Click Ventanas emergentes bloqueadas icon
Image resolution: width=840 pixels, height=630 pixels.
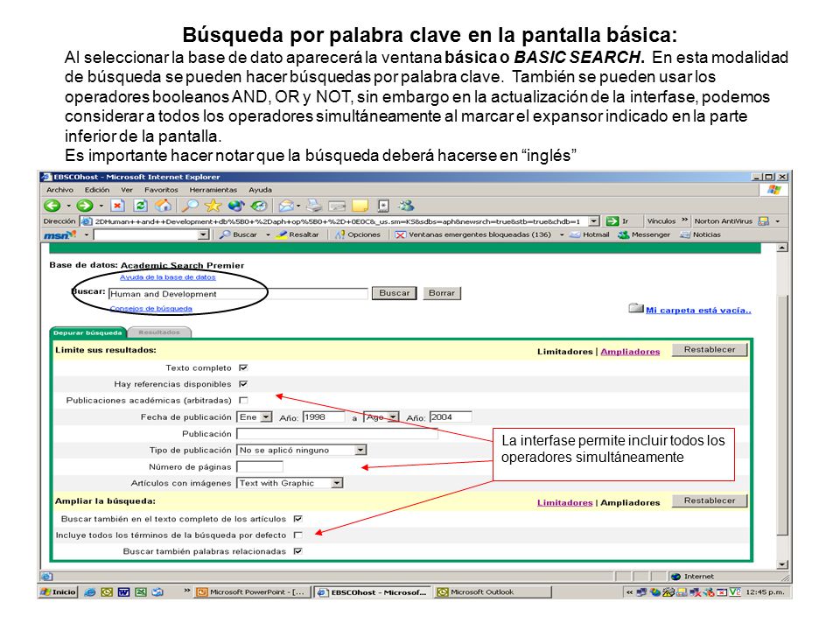[400, 234]
